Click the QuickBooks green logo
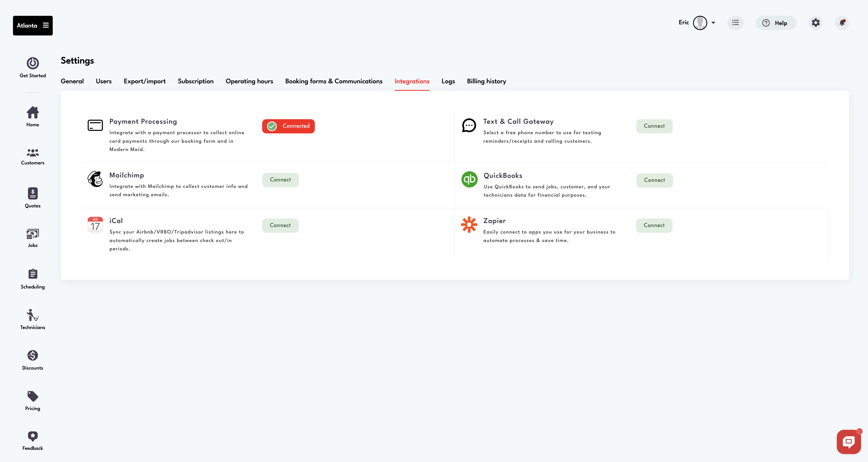This screenshot has width=868, height=462. click(x=469, y=179)
